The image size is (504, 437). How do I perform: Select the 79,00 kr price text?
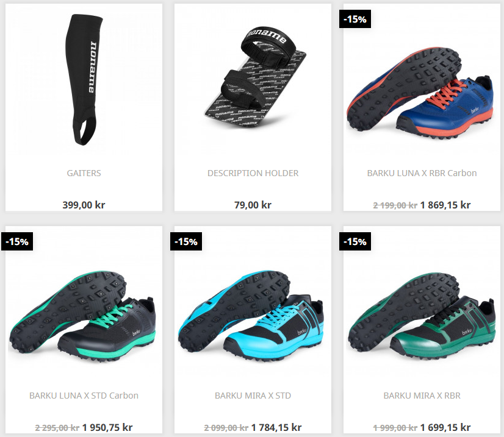253,205
